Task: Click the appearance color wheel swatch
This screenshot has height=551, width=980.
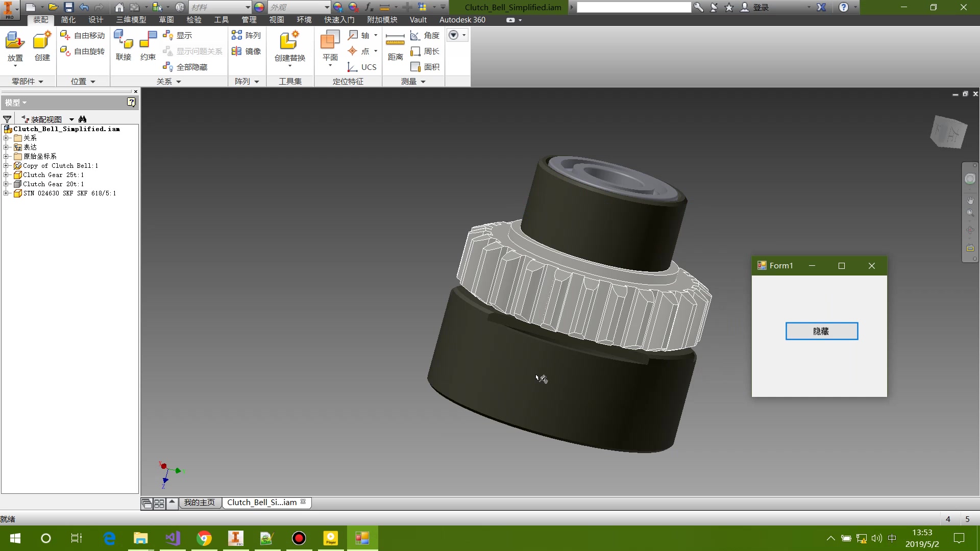Action: [x=259, y=7]
